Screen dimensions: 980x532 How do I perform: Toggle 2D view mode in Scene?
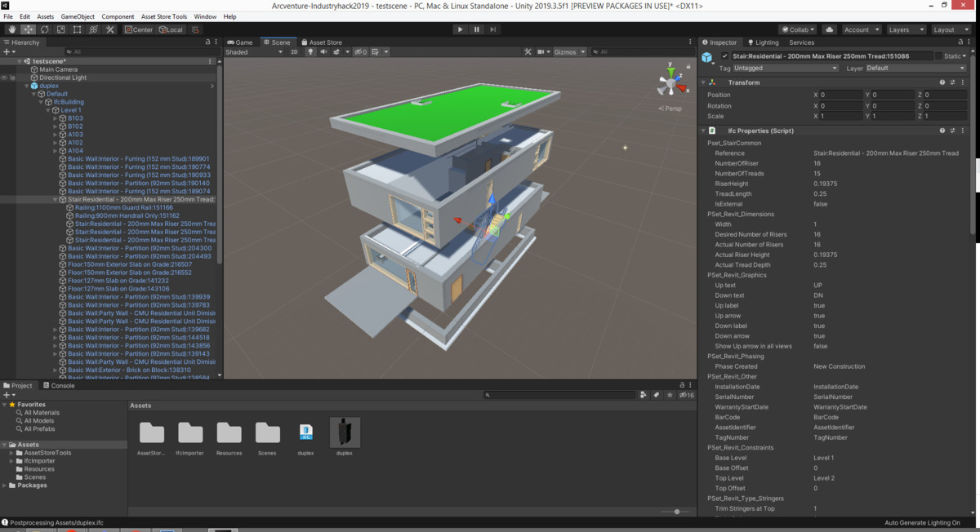tap(294, 52)
